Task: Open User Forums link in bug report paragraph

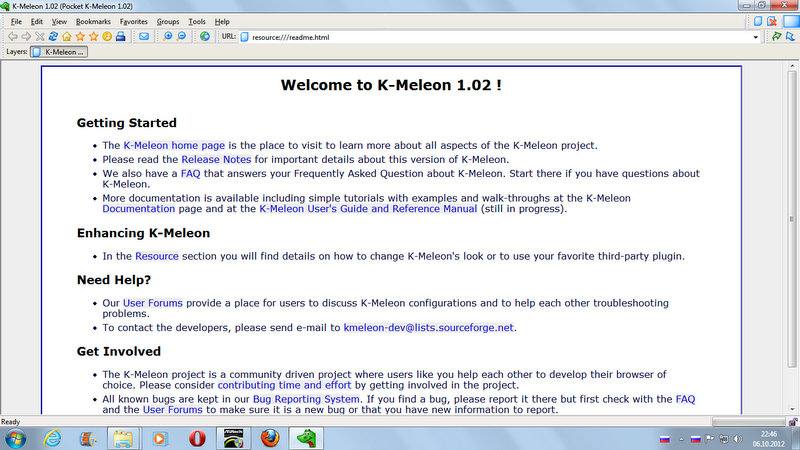Action: pos(172,410)
